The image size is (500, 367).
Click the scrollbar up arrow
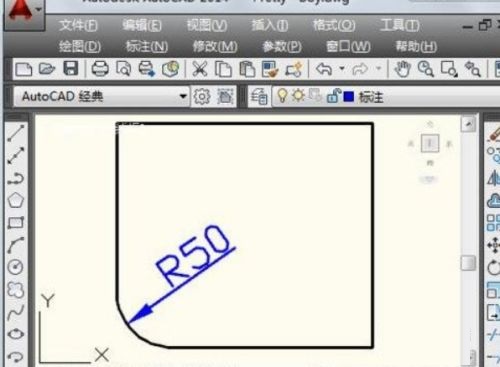pyautogui.click(x=468, y=124)
